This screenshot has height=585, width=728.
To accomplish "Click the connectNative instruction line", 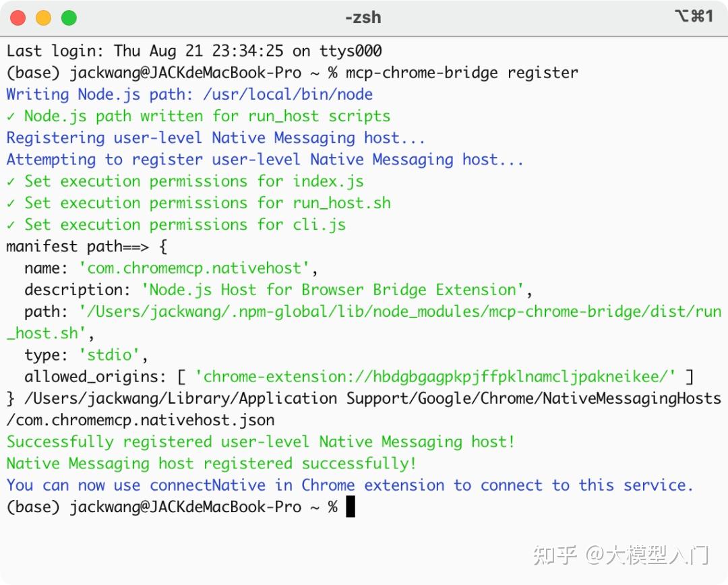I will coord(351,485).
